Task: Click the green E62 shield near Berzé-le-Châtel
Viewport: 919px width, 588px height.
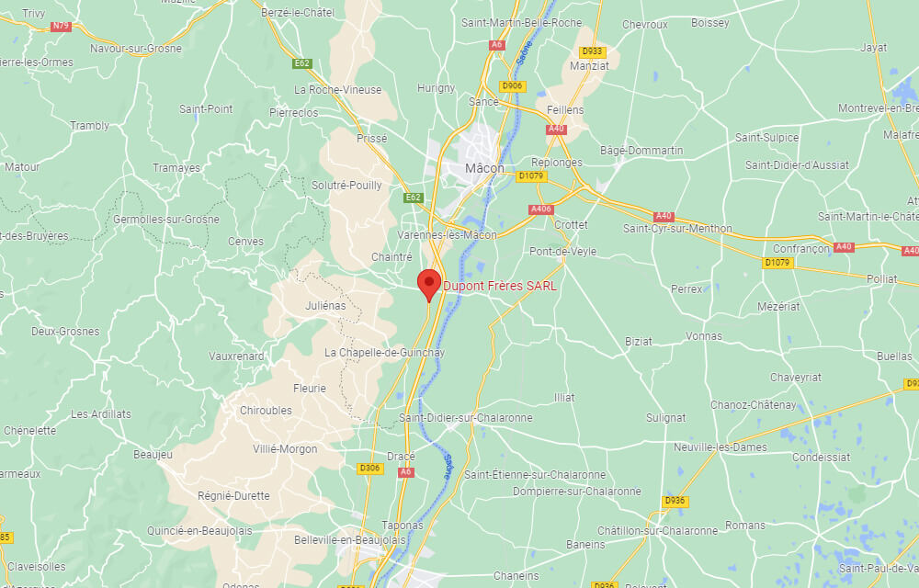Action: click(301, 63)
